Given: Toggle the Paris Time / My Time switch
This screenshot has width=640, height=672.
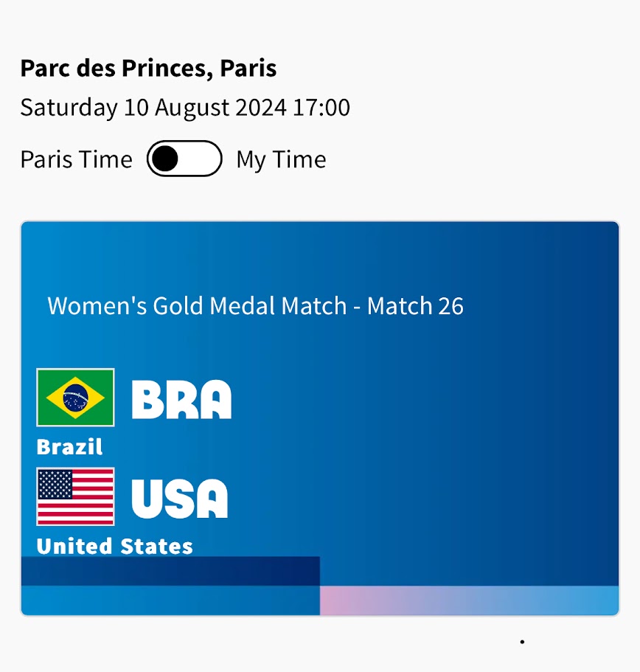Looking at the screenshot, I should (184, 159).
